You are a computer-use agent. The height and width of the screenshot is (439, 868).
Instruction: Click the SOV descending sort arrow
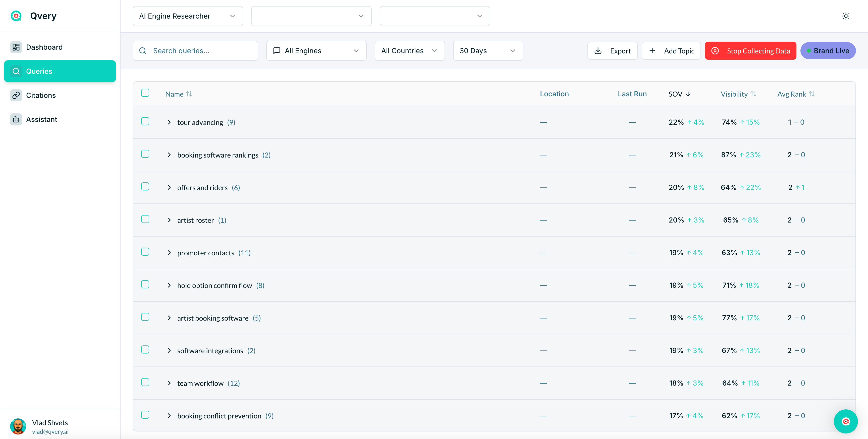tap(688, 94)
